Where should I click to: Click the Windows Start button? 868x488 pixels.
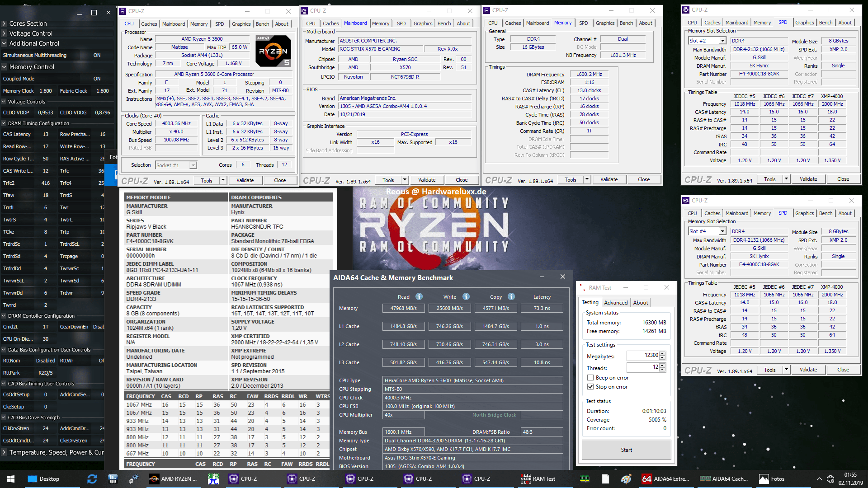(x=11, y=479)
